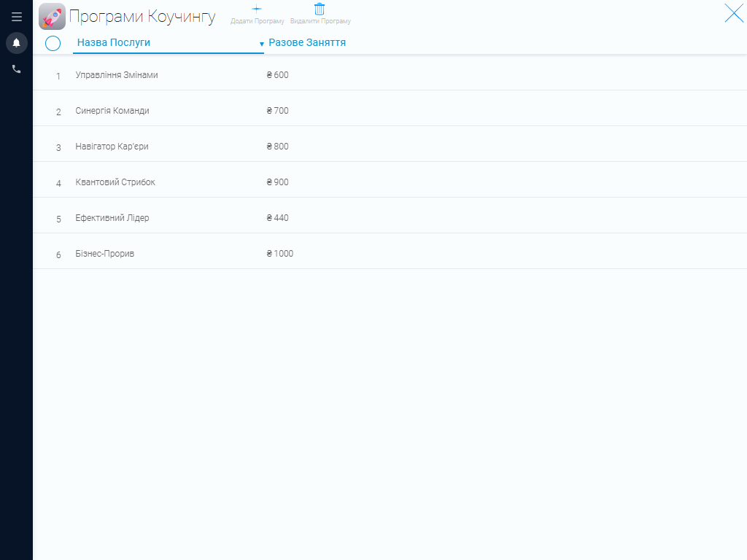
Task: Click price ₴ 600
Action: coord(277,75)
